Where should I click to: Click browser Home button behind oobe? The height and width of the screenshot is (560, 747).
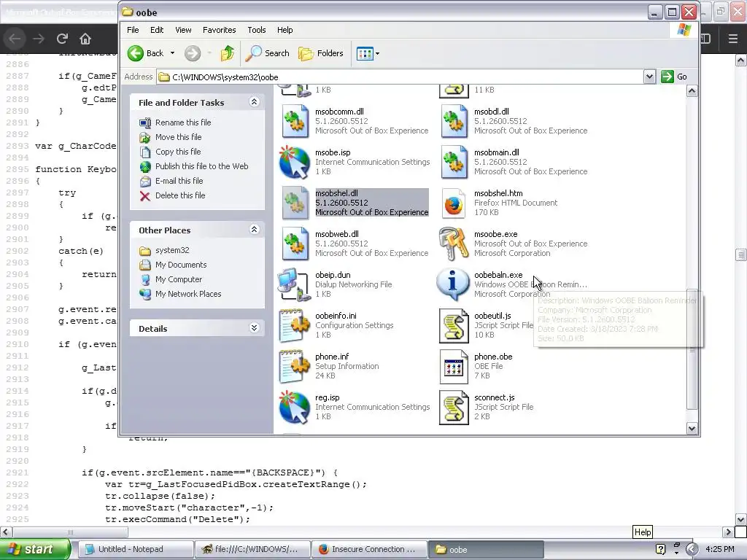pyautogui.click(x=85, y=39)
